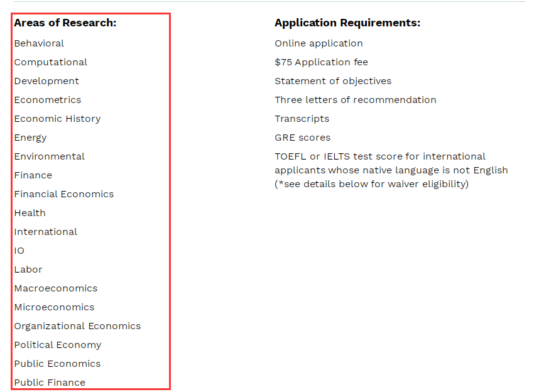
Task: Click the Public Finance list entry
Action: 50,383
